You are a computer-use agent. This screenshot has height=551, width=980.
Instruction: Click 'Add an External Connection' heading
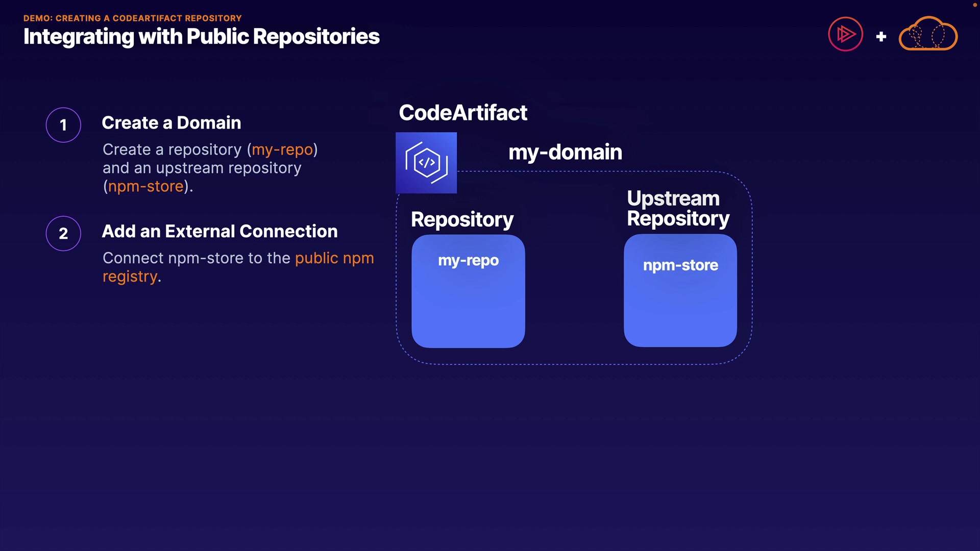(x=219, y=232)
